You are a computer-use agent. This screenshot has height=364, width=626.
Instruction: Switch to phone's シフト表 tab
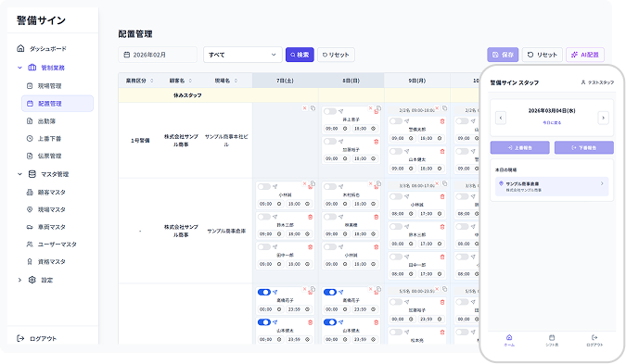tap(552, 341)
